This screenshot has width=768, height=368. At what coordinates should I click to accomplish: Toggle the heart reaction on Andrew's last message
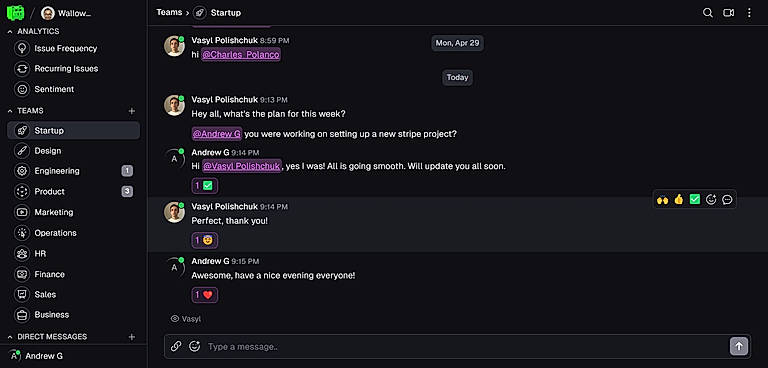coord(204,295)
